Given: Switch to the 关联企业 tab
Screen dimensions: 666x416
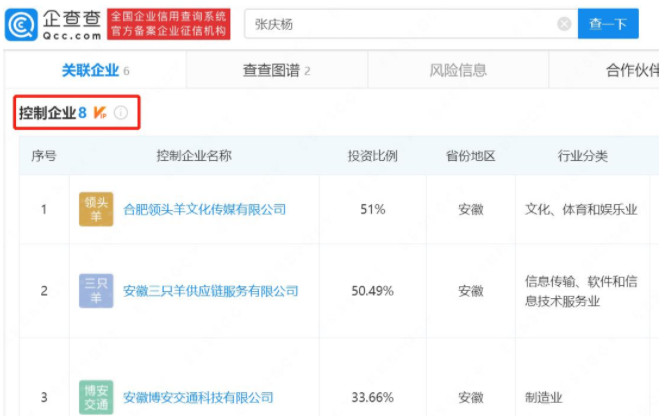Looking at the screenshot, I should tap(96, 70).
